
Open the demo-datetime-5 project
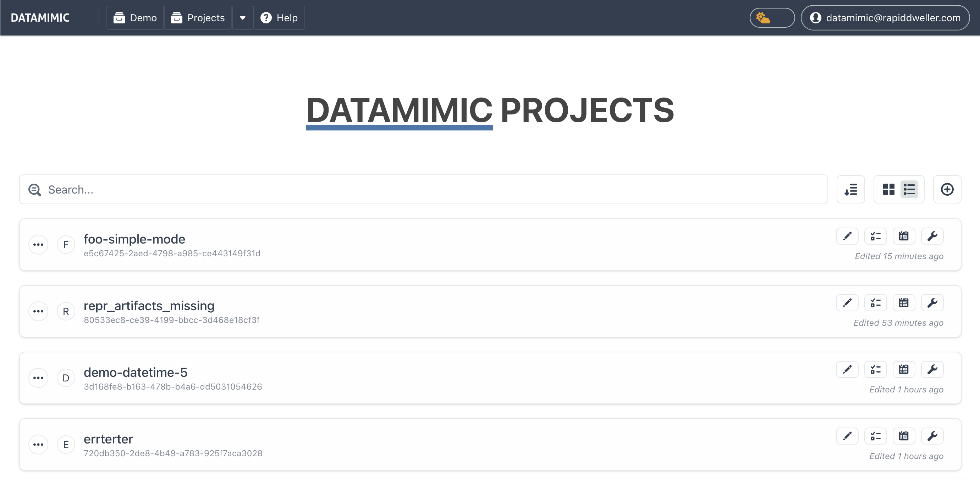tap(136, 373)
